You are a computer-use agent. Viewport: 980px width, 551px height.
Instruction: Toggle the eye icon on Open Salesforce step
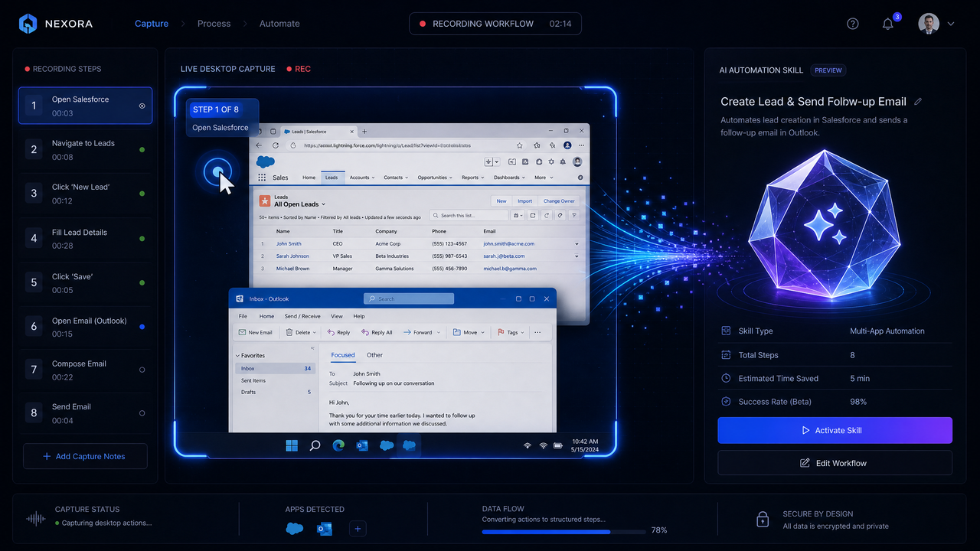pyautogui.click(x=142, y=106)
